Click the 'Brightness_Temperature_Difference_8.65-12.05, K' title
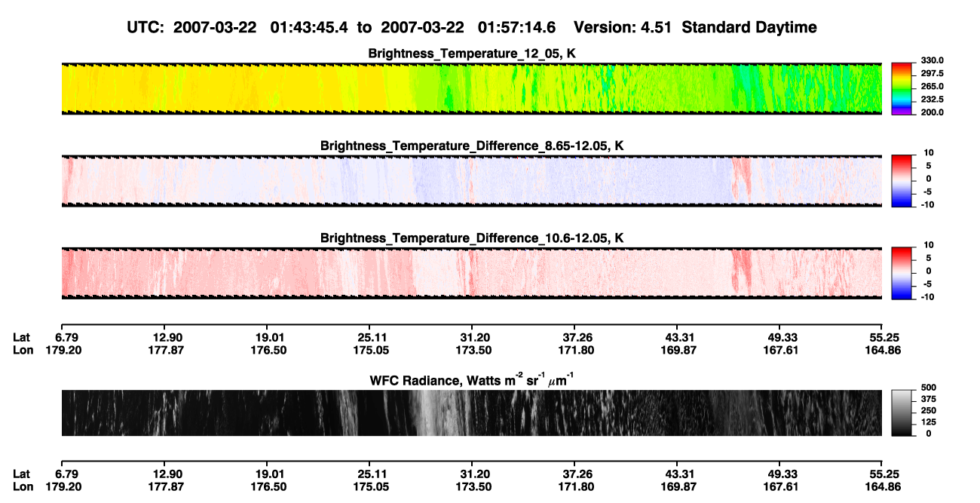The image size is (980, 503). [472, 146]
